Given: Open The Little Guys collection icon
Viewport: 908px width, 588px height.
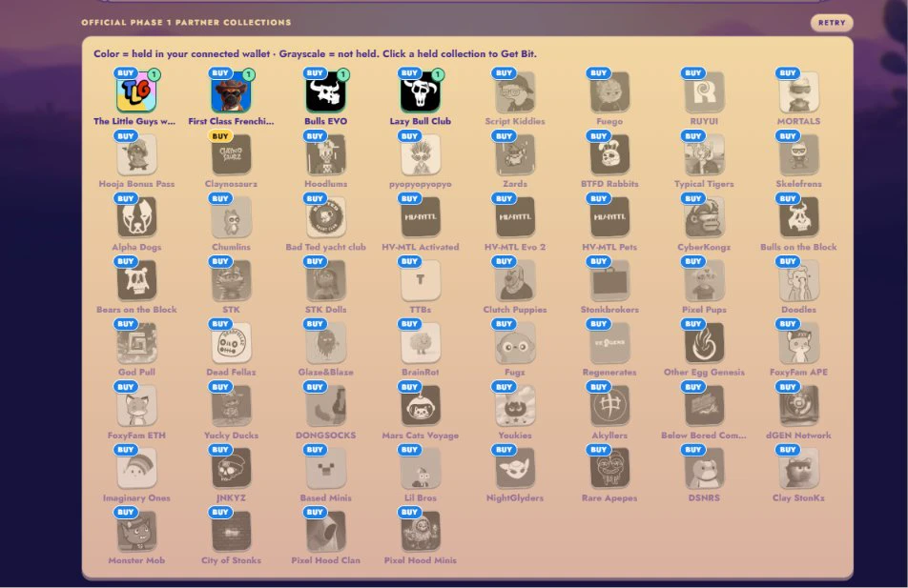Looking at the screenshot, I should (136, 92).
